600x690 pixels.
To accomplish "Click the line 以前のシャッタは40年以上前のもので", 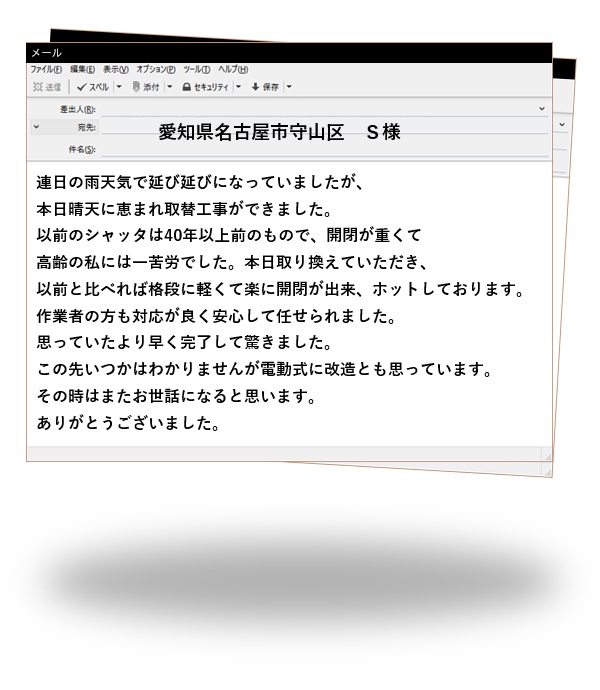I will pyautogui.click(x=229, y=235).
